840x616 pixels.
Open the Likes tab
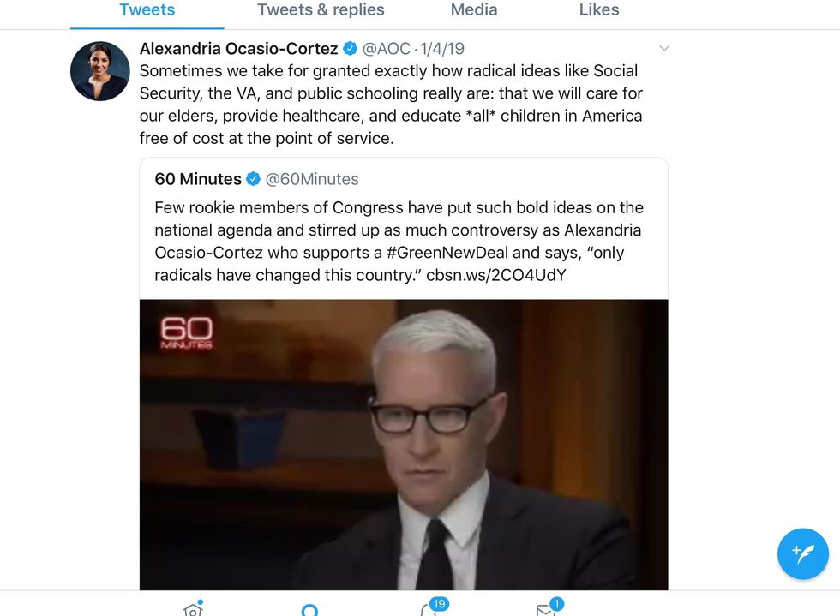pyautogui.click(x=599, y=10)
